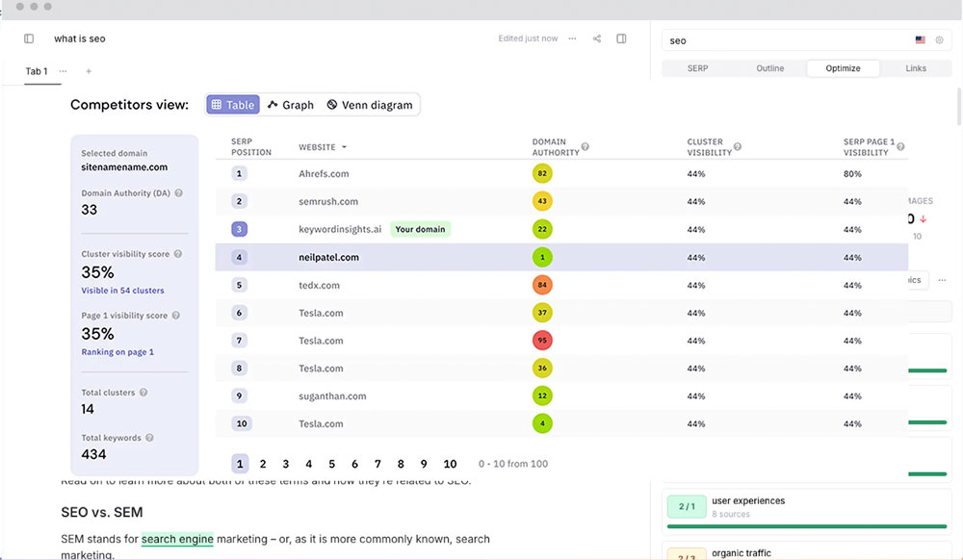The height and width of the screenshot is (560, 963).
Task: Open Tab 1 options ellipsis
Action: [x=63, y=71]
